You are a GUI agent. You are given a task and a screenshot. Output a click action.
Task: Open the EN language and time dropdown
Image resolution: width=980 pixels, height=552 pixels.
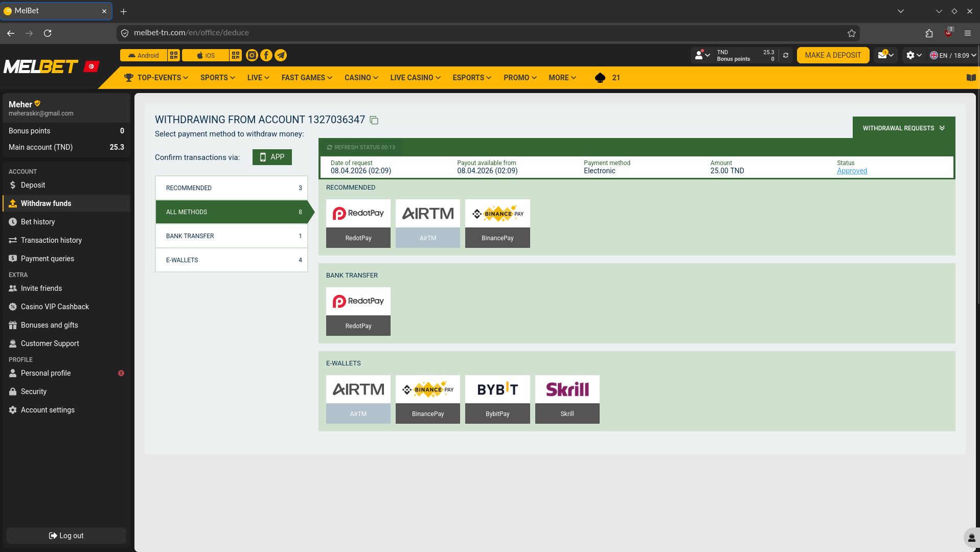click(x=953, y=55)
